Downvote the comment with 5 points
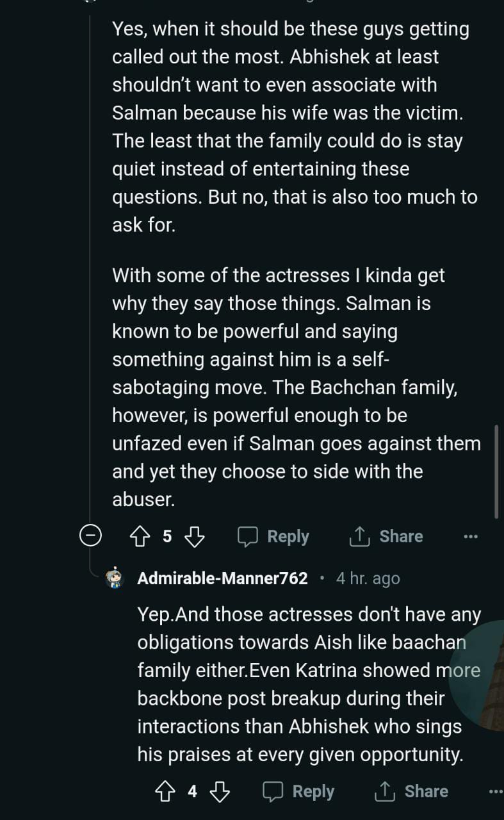The image size is (504, 820). point(194,536)
